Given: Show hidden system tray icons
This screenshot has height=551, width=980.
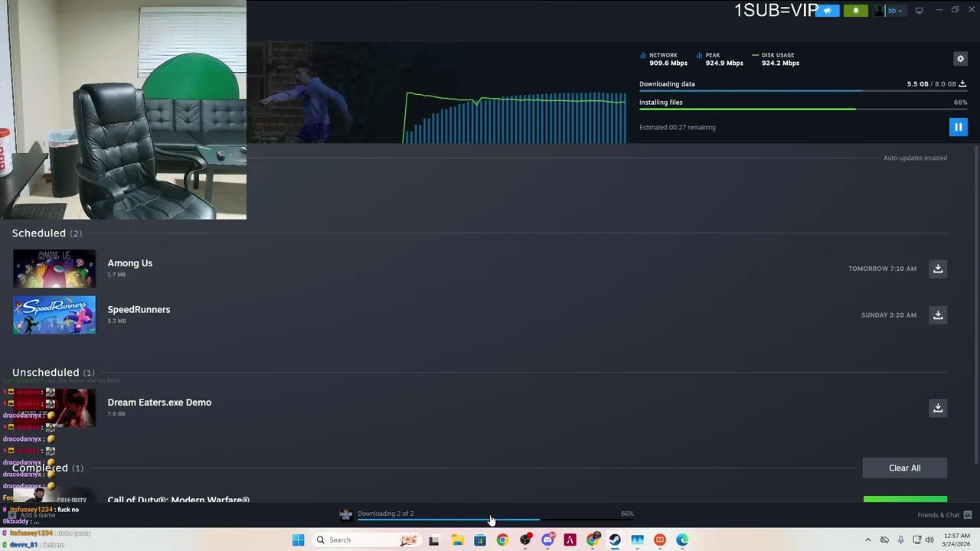Looking at the screenshot, I should pyautogui.click(x=867, y=540).
